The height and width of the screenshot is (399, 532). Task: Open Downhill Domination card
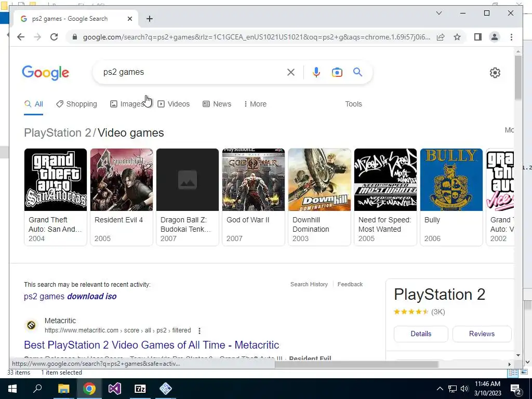320,197
